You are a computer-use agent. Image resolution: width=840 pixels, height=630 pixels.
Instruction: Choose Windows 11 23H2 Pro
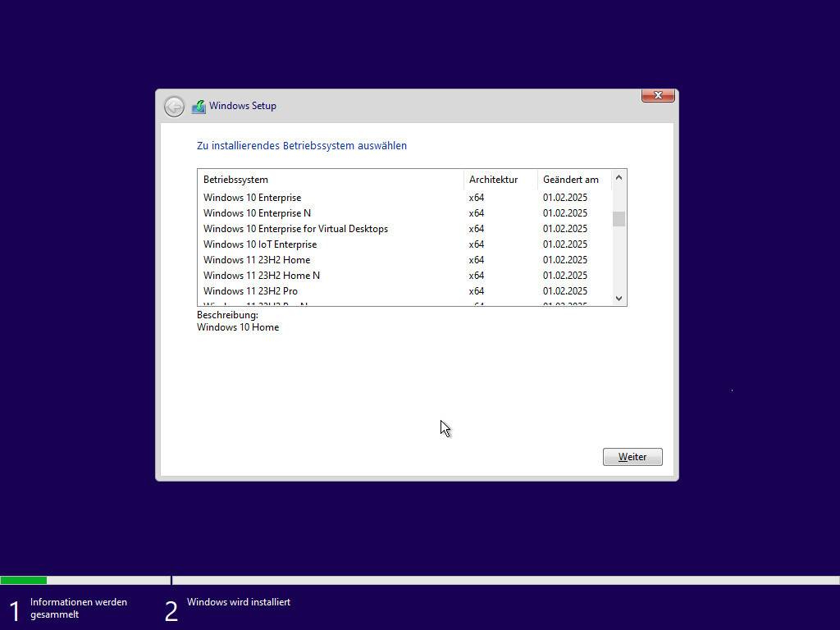pos(250,291)
